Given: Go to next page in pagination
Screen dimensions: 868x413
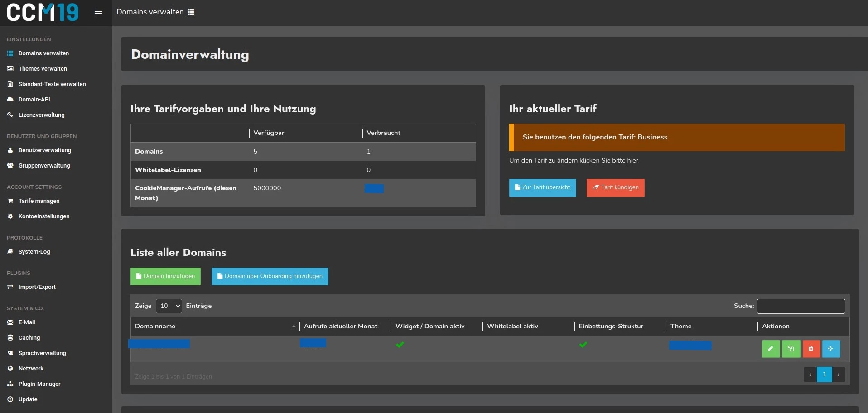Looking at the screenshot, I should 839,375.
